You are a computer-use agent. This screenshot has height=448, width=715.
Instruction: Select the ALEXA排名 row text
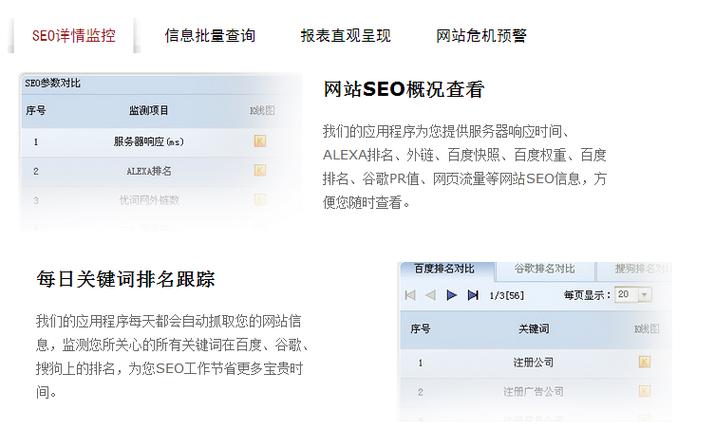point(149,171)
